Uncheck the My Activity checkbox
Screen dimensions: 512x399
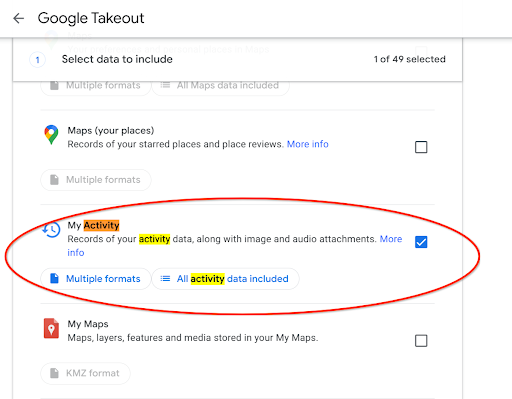click(x=421, y=242)
